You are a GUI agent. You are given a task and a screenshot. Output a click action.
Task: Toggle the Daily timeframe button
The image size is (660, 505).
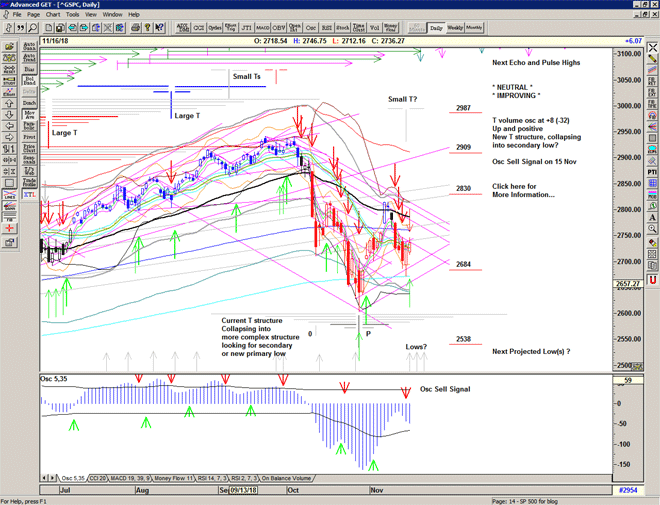click(x=435, y=27)
